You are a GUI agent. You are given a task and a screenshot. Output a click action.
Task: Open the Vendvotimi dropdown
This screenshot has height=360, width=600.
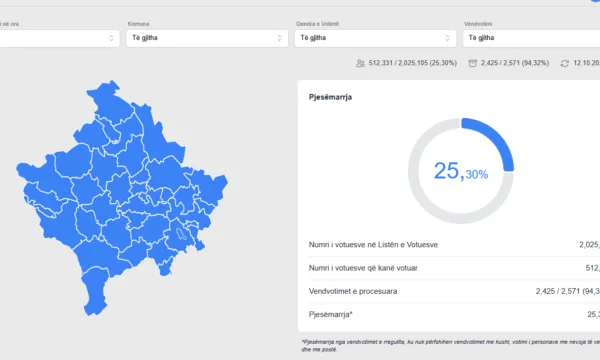(531, 38)
